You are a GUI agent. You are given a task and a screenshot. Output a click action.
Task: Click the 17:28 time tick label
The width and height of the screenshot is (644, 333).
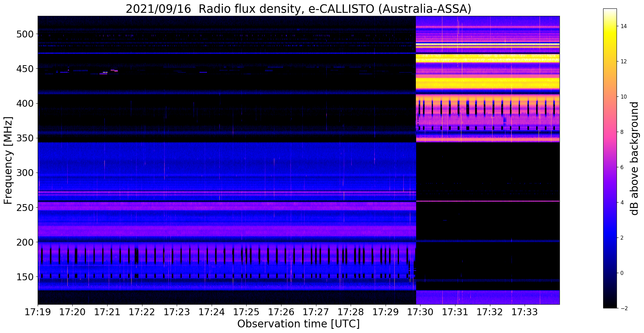(x=351, y=312)
